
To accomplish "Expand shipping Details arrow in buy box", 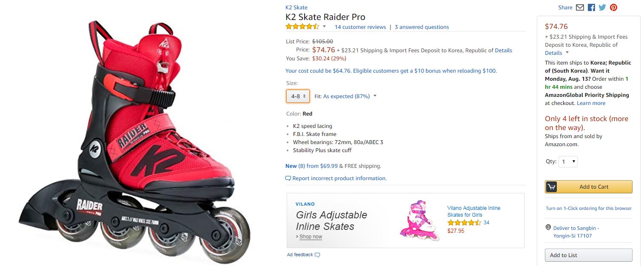I will (x=567, y=53).
